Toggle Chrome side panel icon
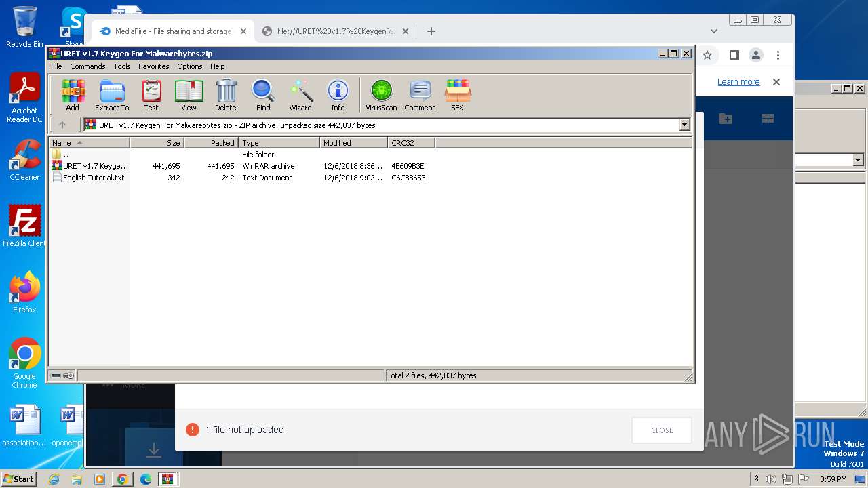The width and height of the screenshot is (868, 488). click(x=734, y=55)
